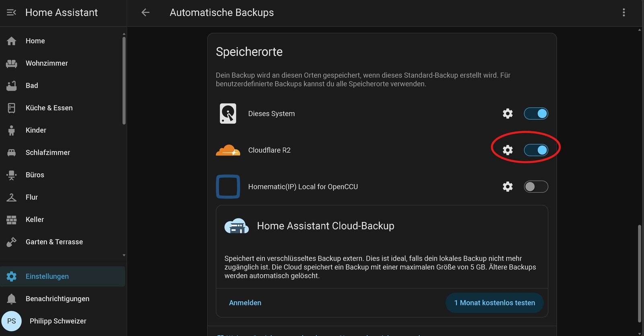Screen dimensions: 644x336
Task: Click the Wohnzimmer sofa icon
Action: pyautogui.click(x=12, y=63)
